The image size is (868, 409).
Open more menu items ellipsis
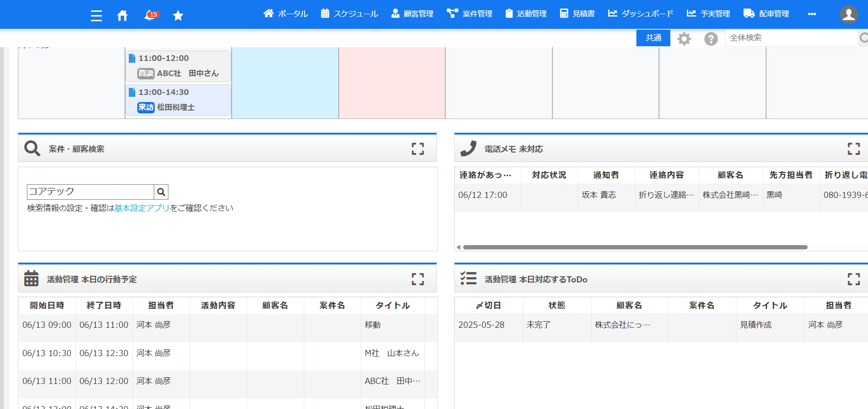(x=812, y=14)
